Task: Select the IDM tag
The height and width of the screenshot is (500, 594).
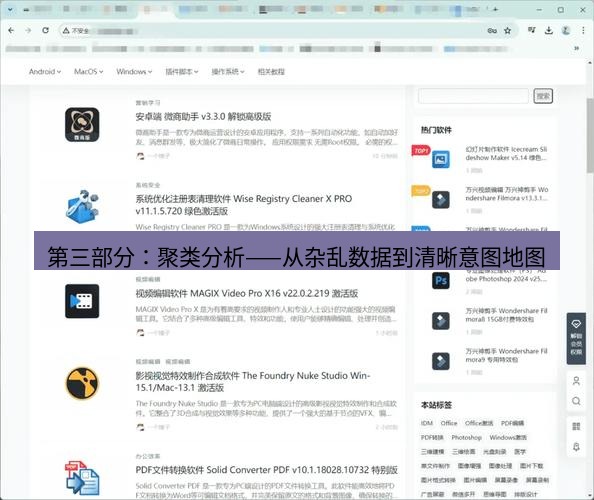Action: coord(427,423)
